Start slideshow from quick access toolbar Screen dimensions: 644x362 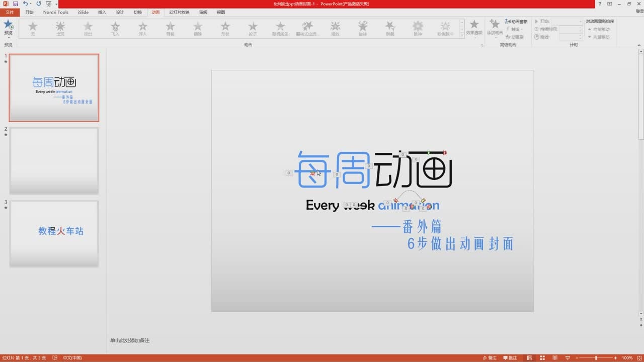pyautogui.click(x=49, y=4)
